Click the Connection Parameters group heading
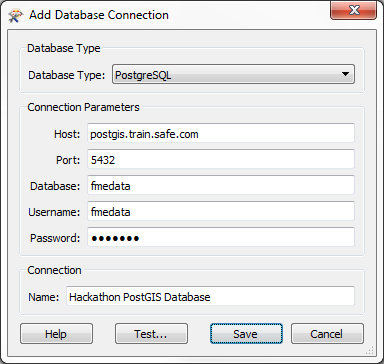384x364 pixels. pyautogui.click(x=83, y=107)
